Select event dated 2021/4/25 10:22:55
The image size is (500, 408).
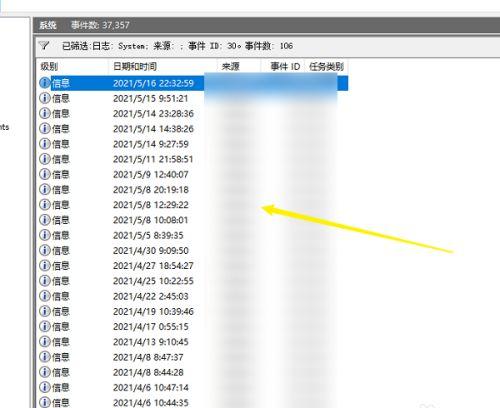193,281
